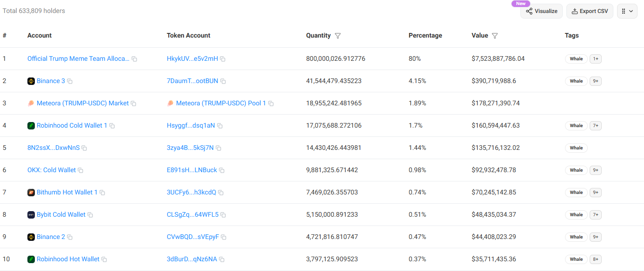
Task: Copy the Official Trump Meme Team account address
Action: tap(134, 59)
